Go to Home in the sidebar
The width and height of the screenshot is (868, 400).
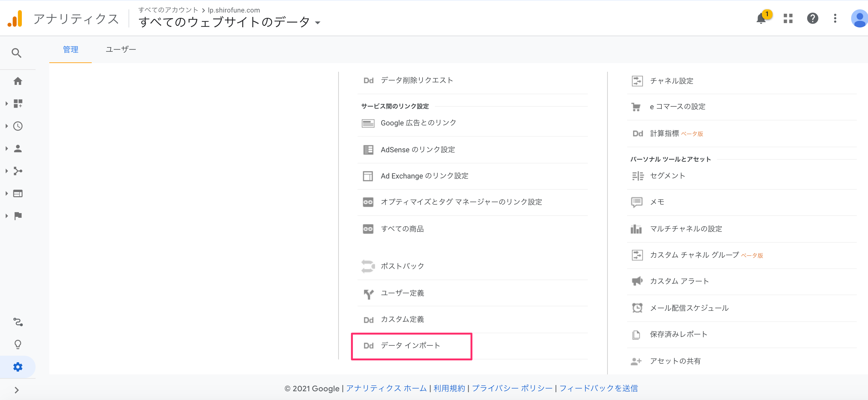(18, 81)
